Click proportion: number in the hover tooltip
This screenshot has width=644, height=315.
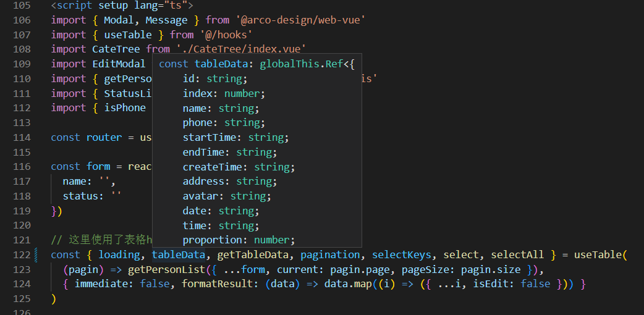click(239, 240)
